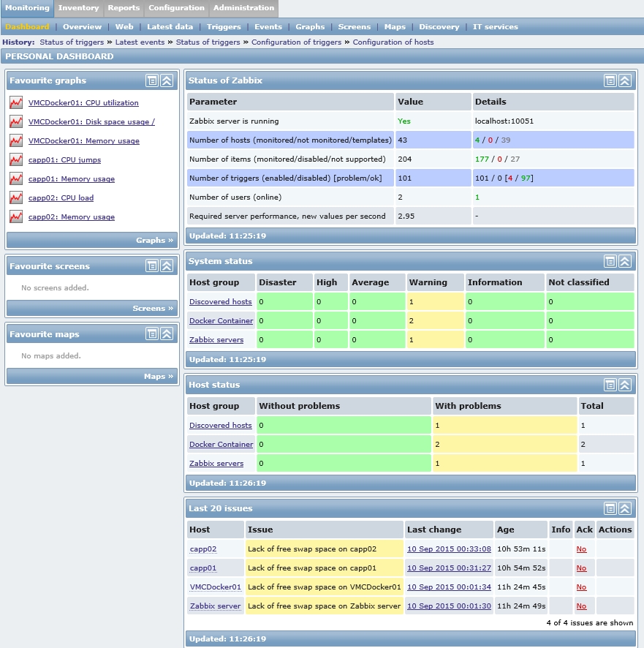
Task: Open capp01: CPU jumps graph link
Action: tap(64, 160)
